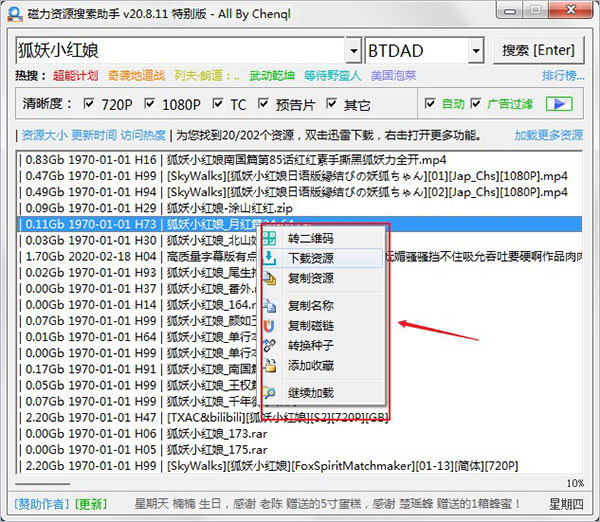The image size is (600, 522).
Task: Click the copy icon beside 复制资源
Action: [269, 278]
